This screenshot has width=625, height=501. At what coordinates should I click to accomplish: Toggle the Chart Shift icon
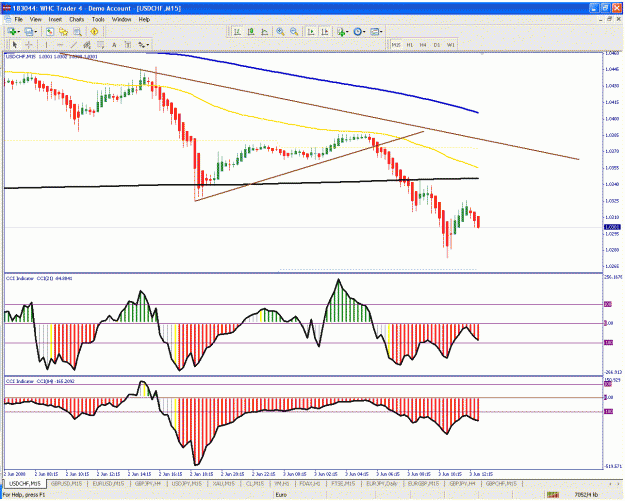point(325,31)
